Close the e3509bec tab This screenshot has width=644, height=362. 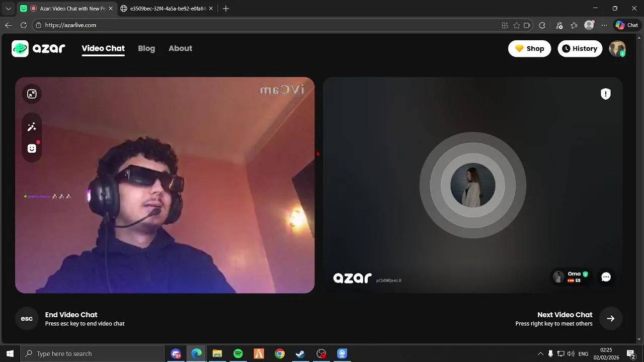coord(211,9)
